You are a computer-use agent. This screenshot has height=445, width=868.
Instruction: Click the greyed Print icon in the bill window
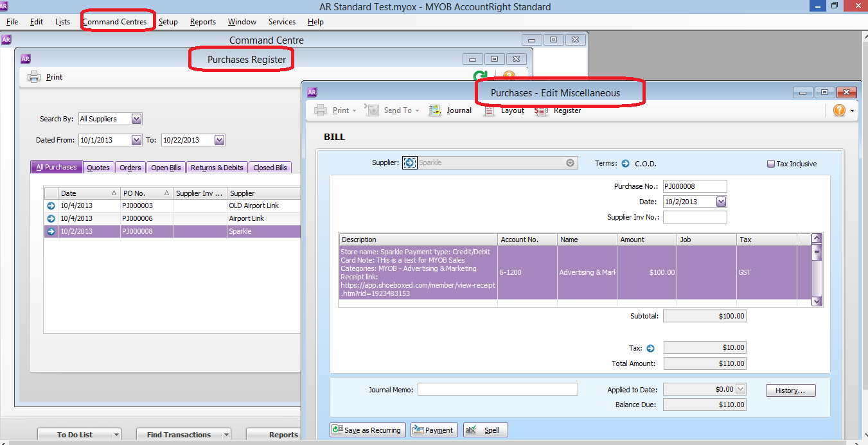coord(320,110)
